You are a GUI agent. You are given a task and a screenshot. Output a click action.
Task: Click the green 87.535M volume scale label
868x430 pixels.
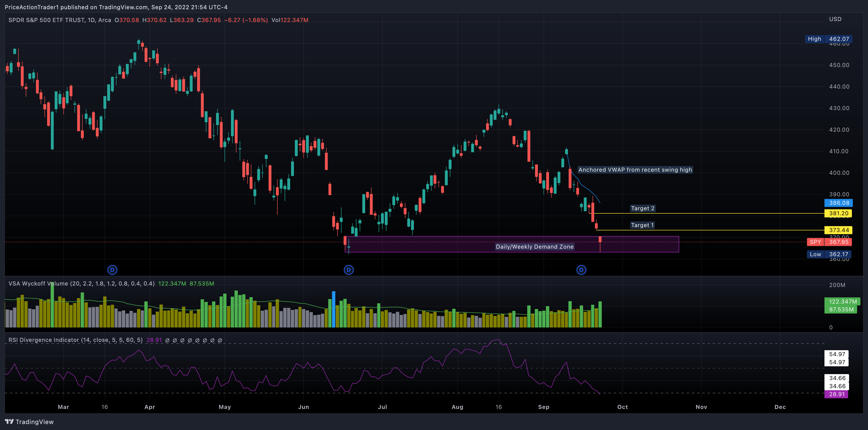pos(841,309)
